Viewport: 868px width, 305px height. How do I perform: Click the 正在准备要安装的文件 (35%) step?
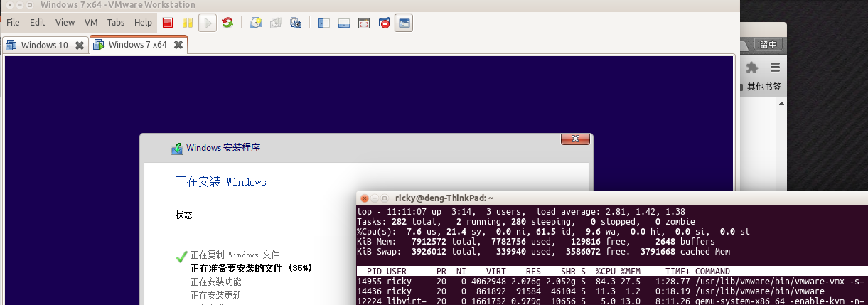click(x=251, y=268)
